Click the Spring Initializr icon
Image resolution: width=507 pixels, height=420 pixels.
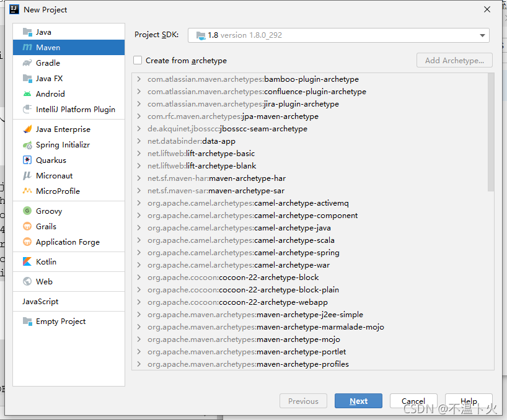point(27,145)
